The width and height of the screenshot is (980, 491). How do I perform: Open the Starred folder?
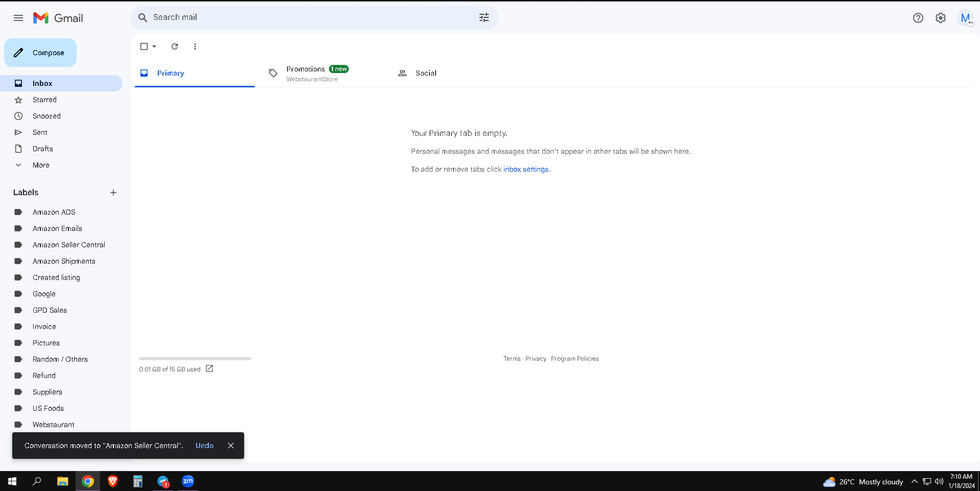[x=61, y=100]
